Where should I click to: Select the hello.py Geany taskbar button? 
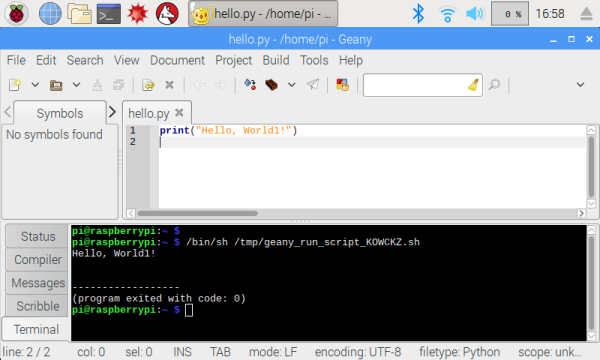coord(263,14)
